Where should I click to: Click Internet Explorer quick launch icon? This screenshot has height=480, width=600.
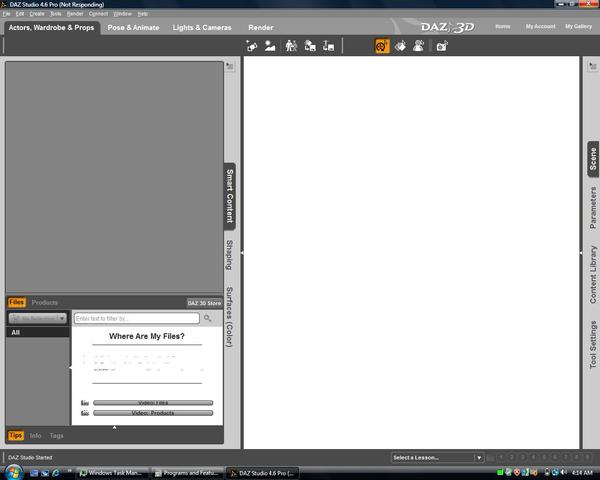[56, 473]
